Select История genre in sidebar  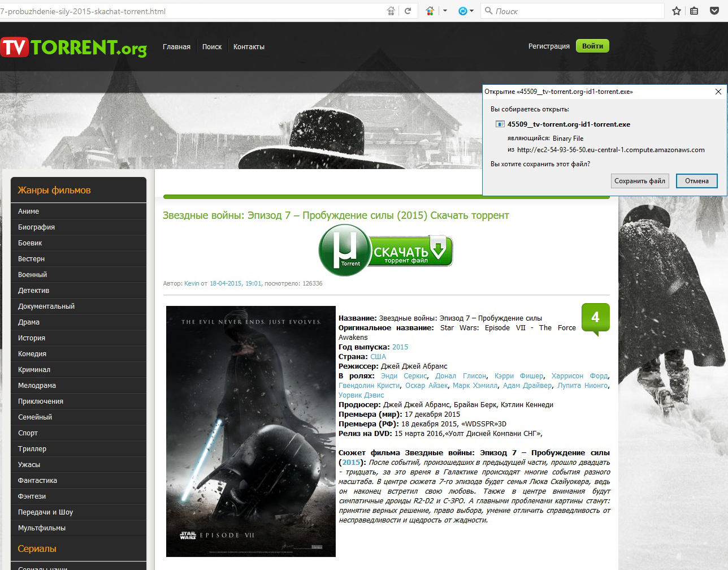(x=79, y=338)
